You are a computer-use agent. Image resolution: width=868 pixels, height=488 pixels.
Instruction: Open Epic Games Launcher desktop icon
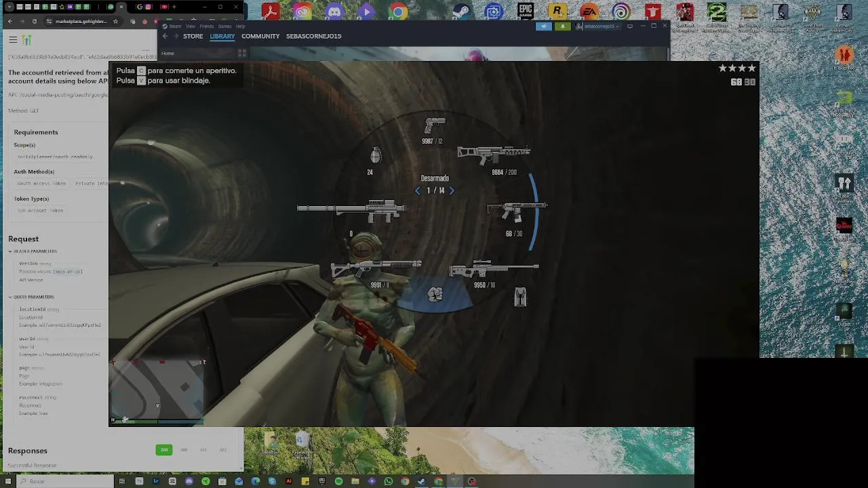click(x=526, y=12)
